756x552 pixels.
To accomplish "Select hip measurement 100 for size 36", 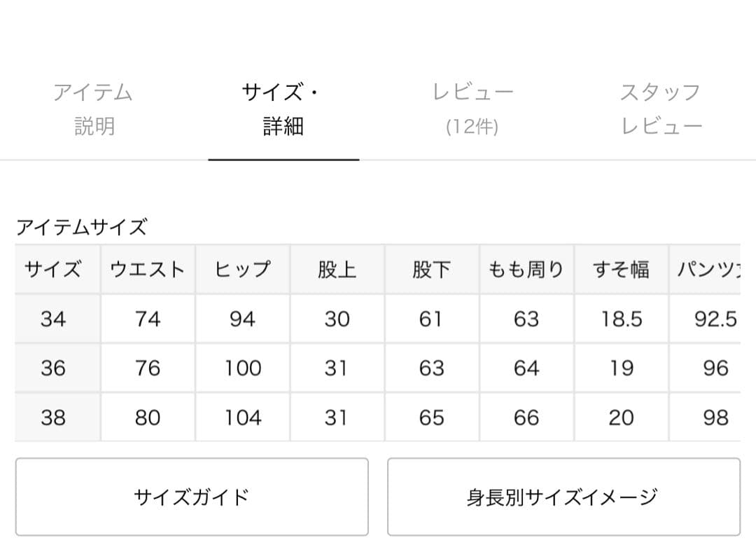I will 242,367.
